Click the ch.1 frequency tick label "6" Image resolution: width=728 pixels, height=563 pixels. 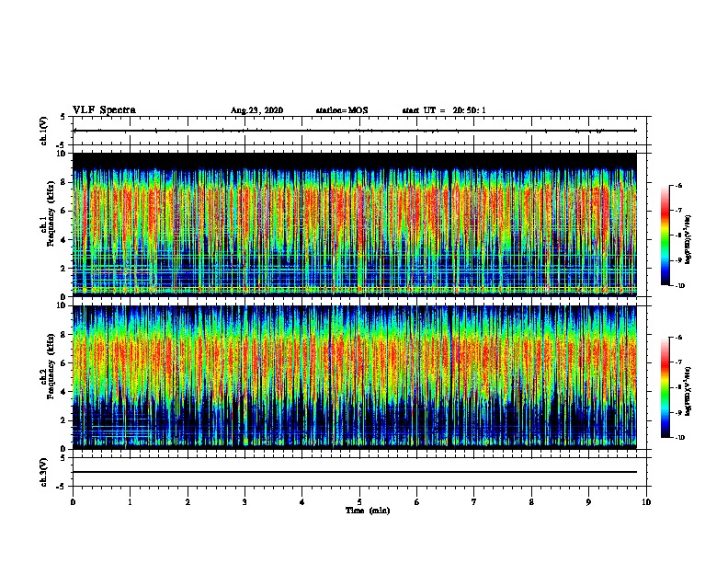(x=64, y=211)
